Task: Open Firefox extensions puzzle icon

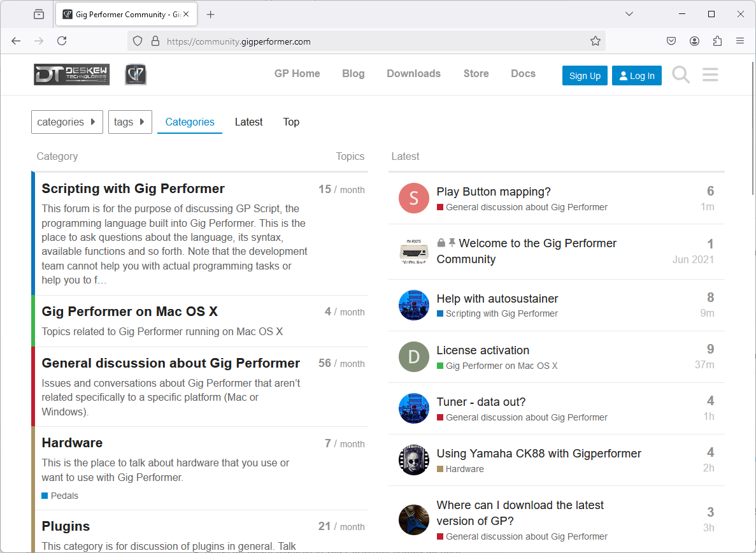Action: click(x=717, y=41)
